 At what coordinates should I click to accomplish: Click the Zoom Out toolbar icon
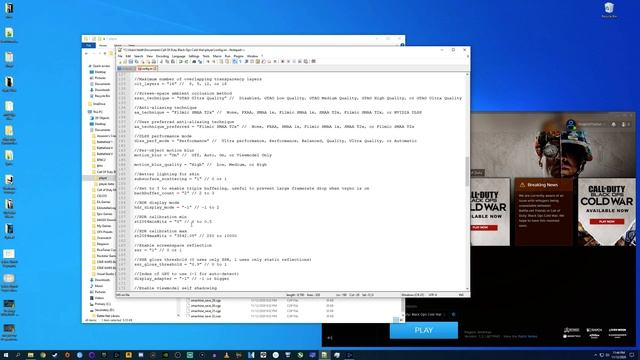click(214, 62)
